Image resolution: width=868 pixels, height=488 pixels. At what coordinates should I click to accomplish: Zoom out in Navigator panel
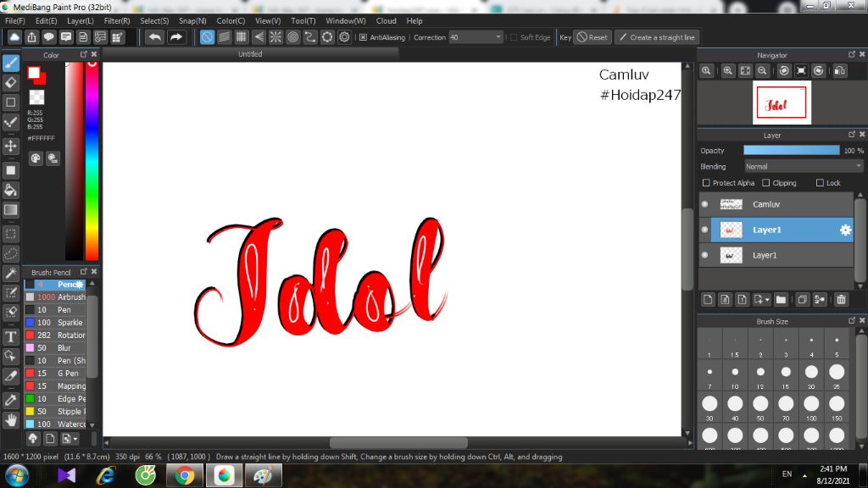[x=762, y=71]
